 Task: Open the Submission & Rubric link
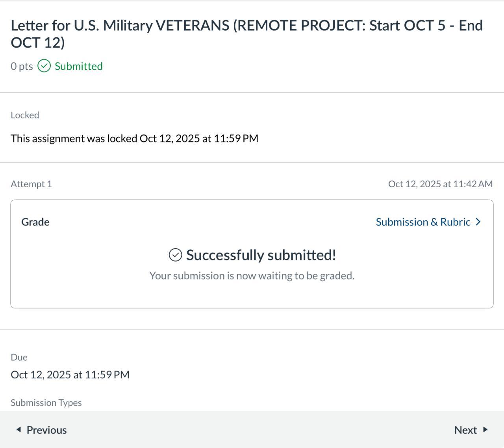click(x=423, y=222)
